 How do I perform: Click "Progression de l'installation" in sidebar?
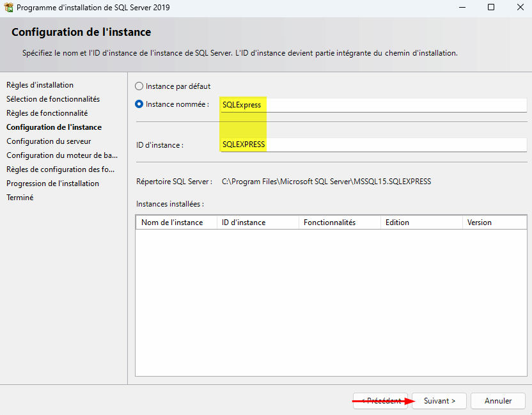(x=52, y=184)
